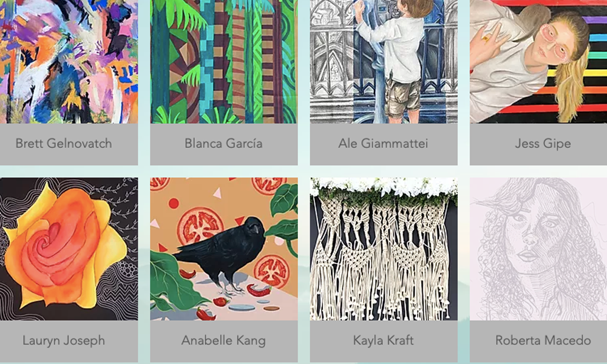
Task: Click the Ale Giammattei name label
Action: (x=383, y=144)
